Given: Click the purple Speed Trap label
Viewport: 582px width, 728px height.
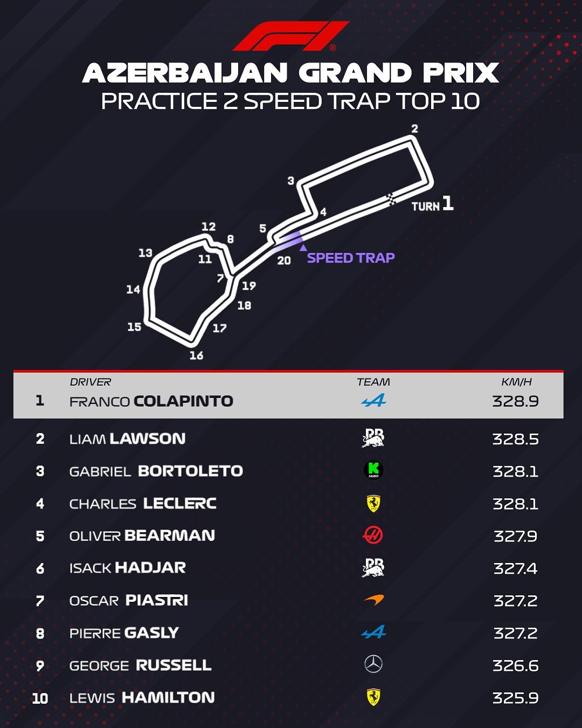Looking at the screenshot, I should [351, 258].
